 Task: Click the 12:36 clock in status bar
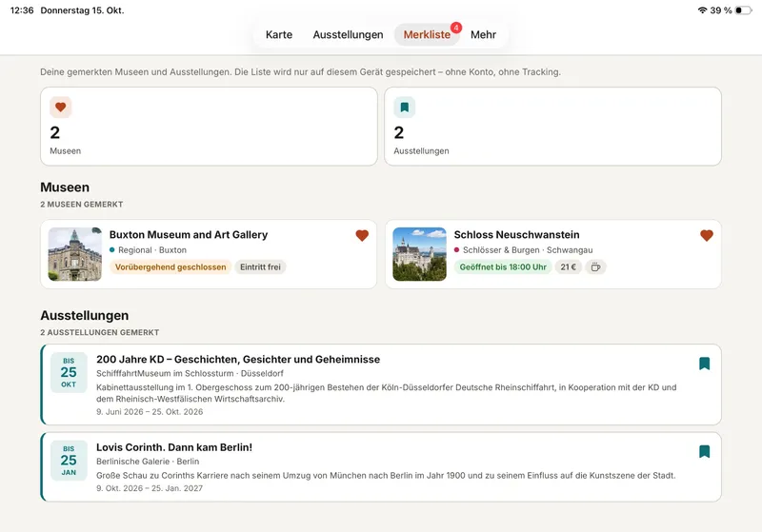click(22, 10)
